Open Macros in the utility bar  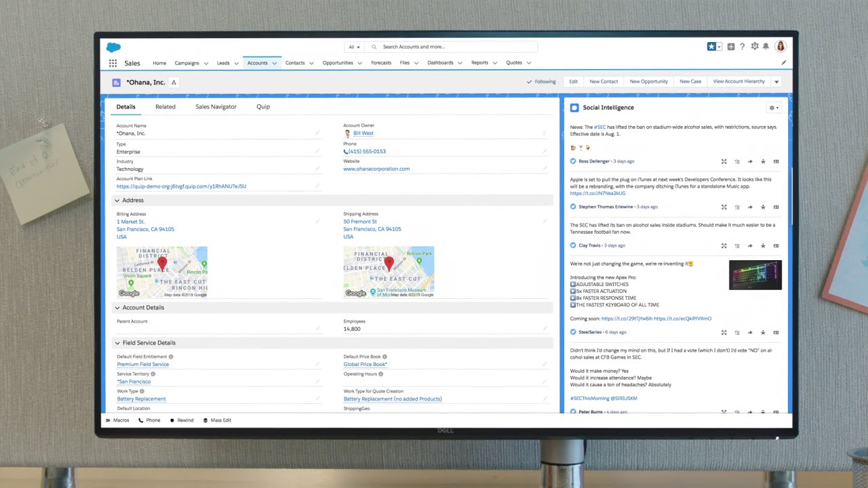pyautogui.click(x=117, y=420)
